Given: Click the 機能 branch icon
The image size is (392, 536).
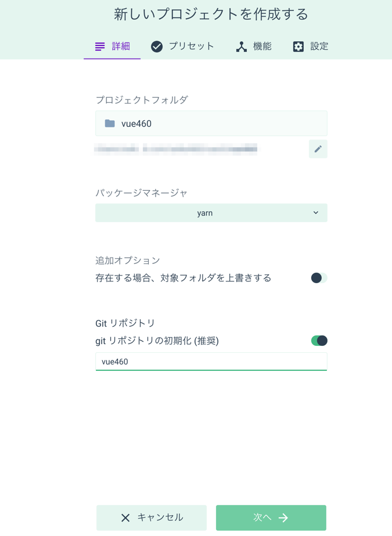Looking at the screenshot, I should (x=242, y=47).
